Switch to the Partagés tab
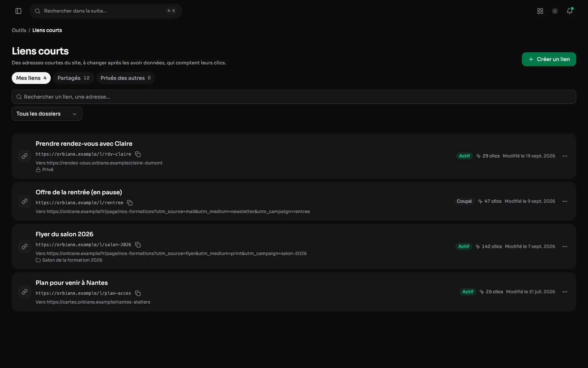588x368 pixels. [x=73, y=78]
